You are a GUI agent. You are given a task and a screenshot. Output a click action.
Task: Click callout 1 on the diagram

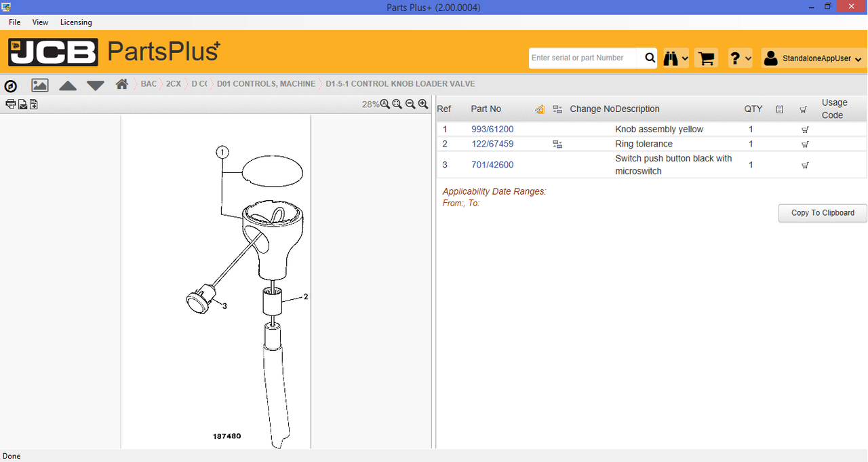point(222,153)
